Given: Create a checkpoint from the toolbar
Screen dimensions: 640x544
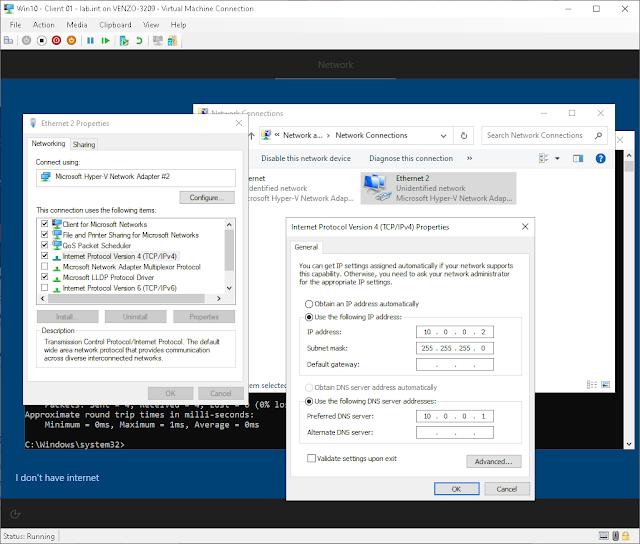Looking at the screenshot, I should (x=124, y=40).
